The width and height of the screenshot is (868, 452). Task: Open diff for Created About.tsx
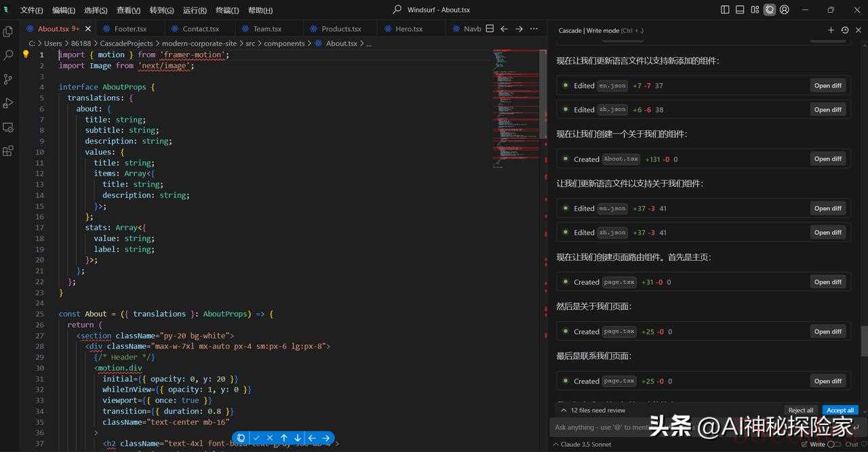[828, 159]
